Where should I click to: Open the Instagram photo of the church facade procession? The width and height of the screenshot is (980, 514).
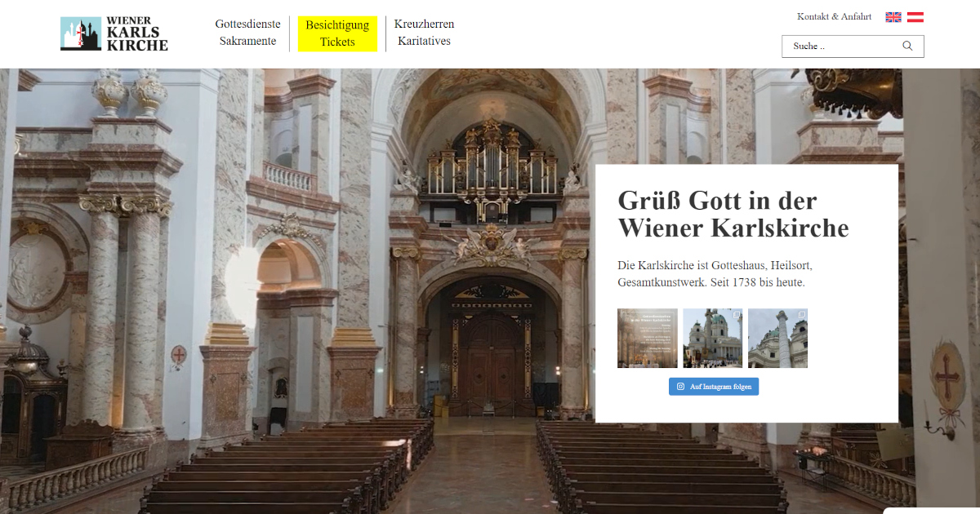[x=713, y=338]
